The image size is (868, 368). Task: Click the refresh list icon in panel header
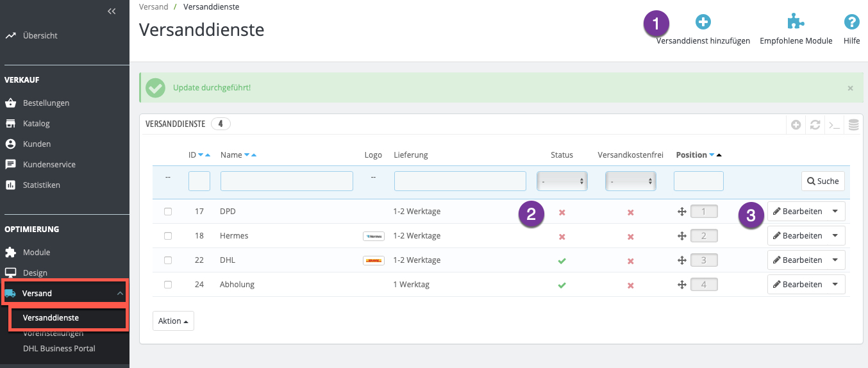coord(815,125)
